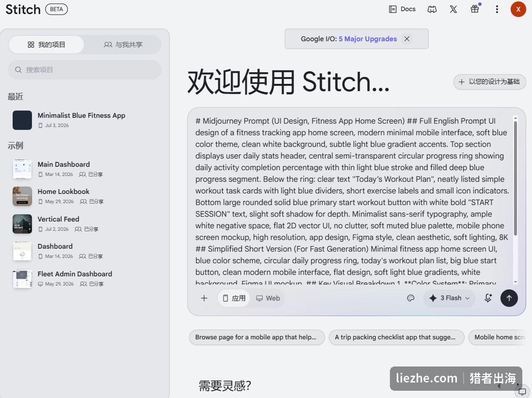The height and width of the screenshot is (398, 532).
Task: Click the prompt box scrollbar
Action: click(x=516, y=178)
